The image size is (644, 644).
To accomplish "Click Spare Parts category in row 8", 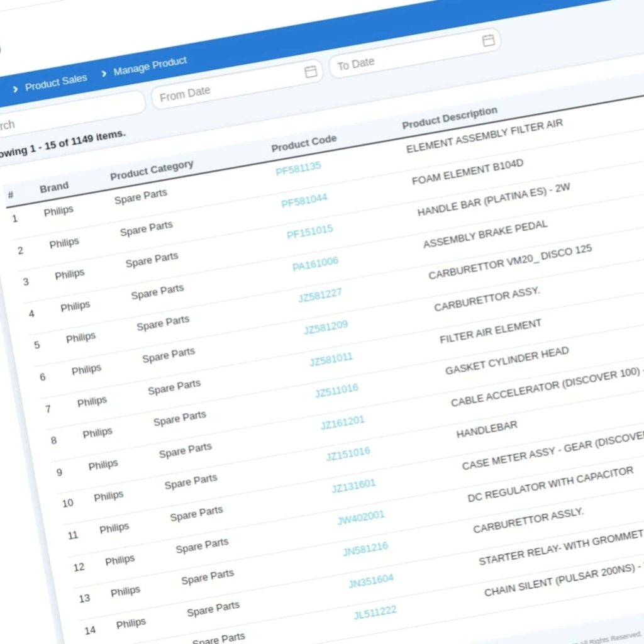I will tap(179, 418).
